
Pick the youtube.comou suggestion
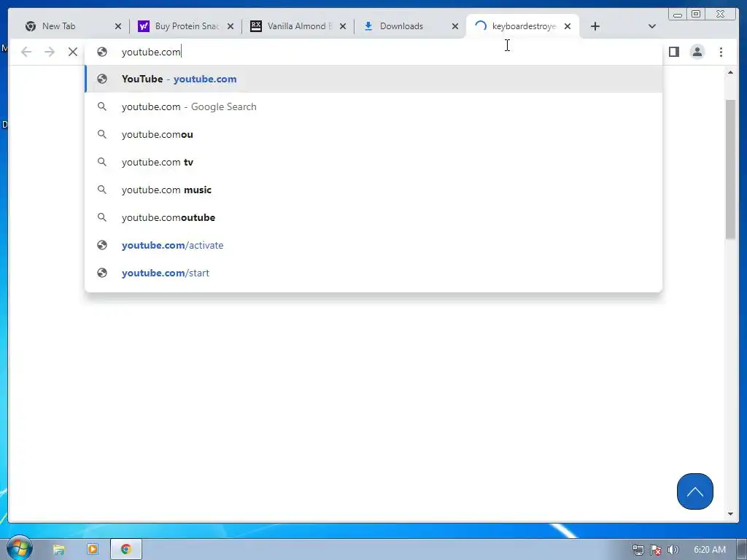click(373, 134)
